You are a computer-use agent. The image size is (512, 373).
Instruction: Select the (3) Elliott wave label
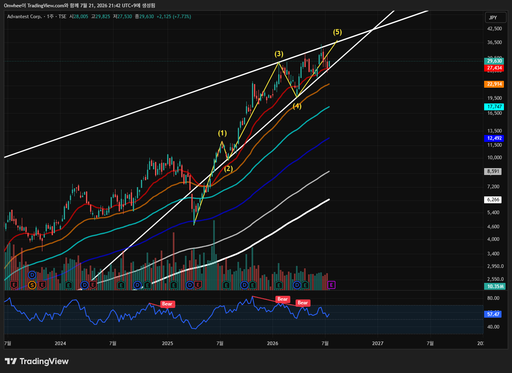[x=279, y=54]
